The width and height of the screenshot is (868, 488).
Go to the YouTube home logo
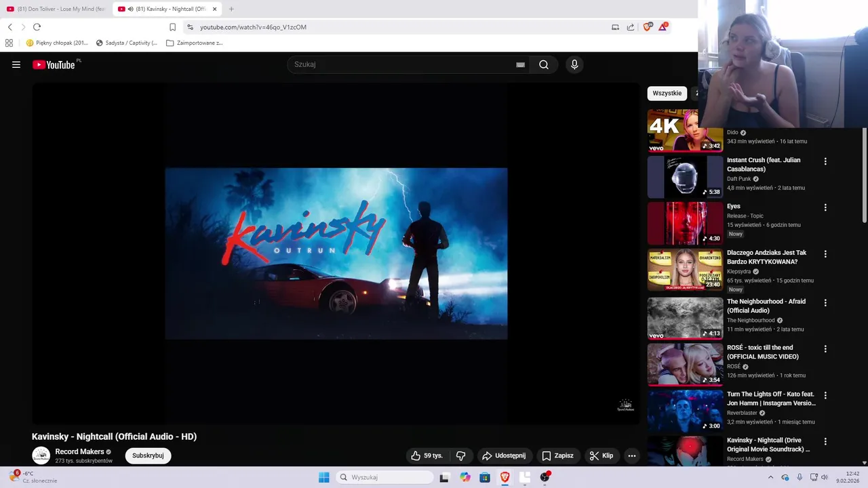pos(54,65)
